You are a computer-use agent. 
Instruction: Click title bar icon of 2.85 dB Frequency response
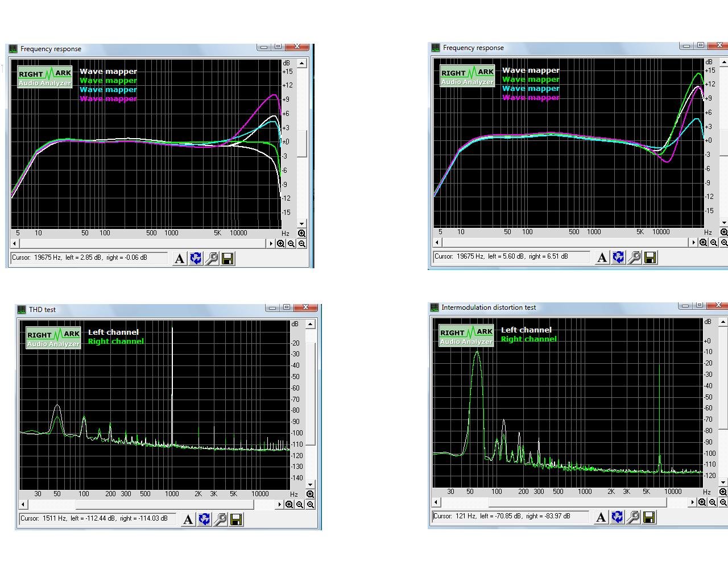[13, 49]
